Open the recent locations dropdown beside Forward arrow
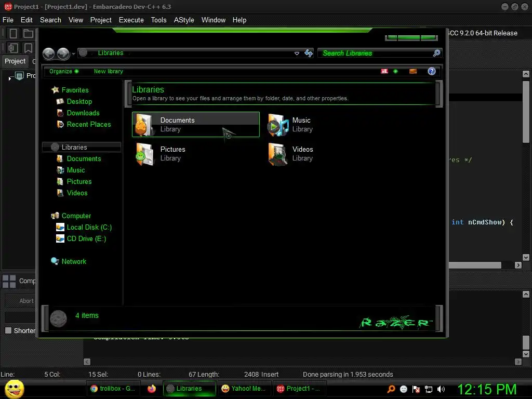This screenshot has height=399, width=532. [x=73, y=54]
